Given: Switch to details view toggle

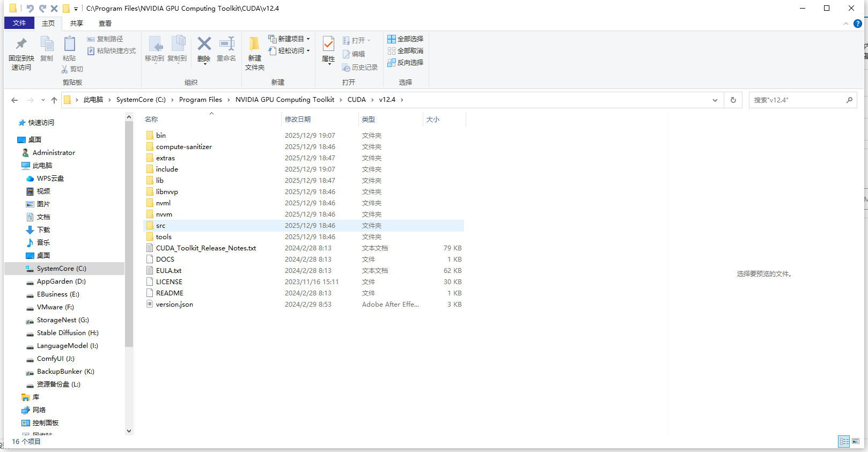Looking at the screenshot, I should (x=844, y=441).
